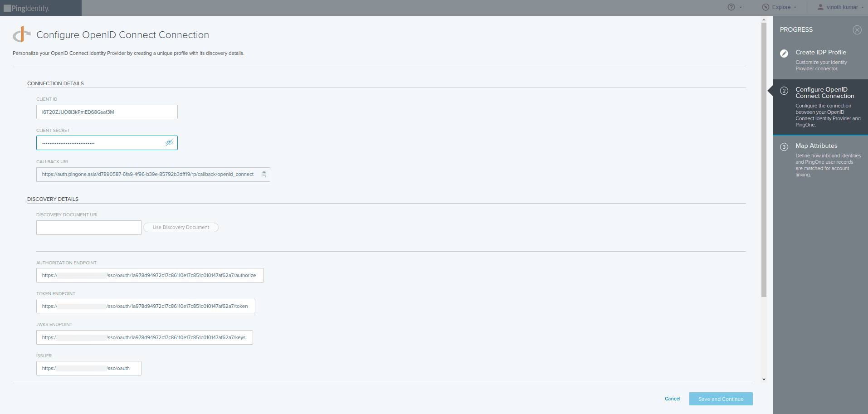Copy the Callback URL using the clipboard icon
Viewport: 868px width, 414px height.
point(264,174)
